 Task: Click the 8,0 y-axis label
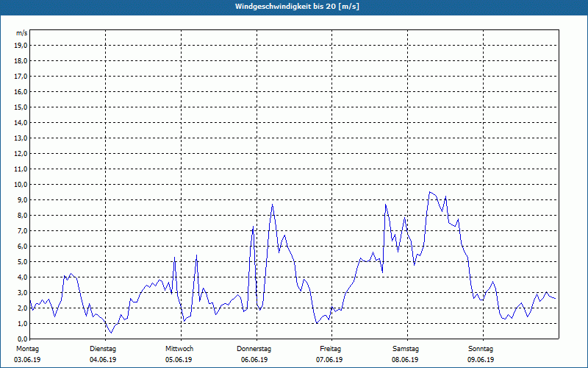pos(22,215)
